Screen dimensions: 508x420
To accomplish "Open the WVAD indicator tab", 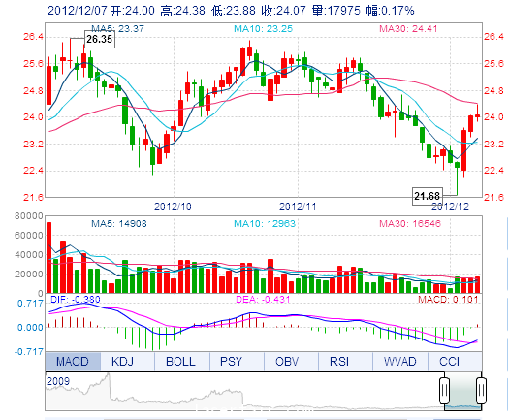I will click(x=400, y=361).
